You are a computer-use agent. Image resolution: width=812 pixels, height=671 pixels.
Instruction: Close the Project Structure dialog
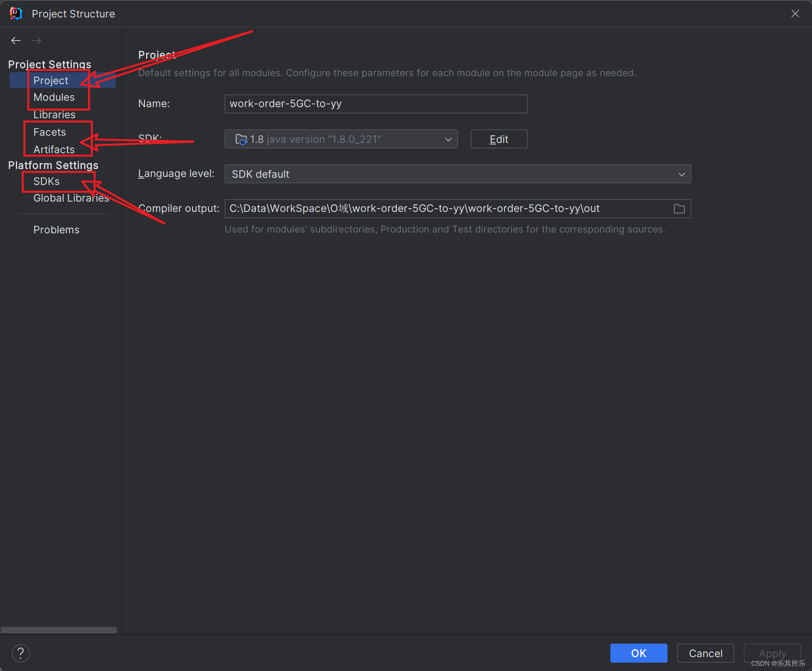[795, 13]
